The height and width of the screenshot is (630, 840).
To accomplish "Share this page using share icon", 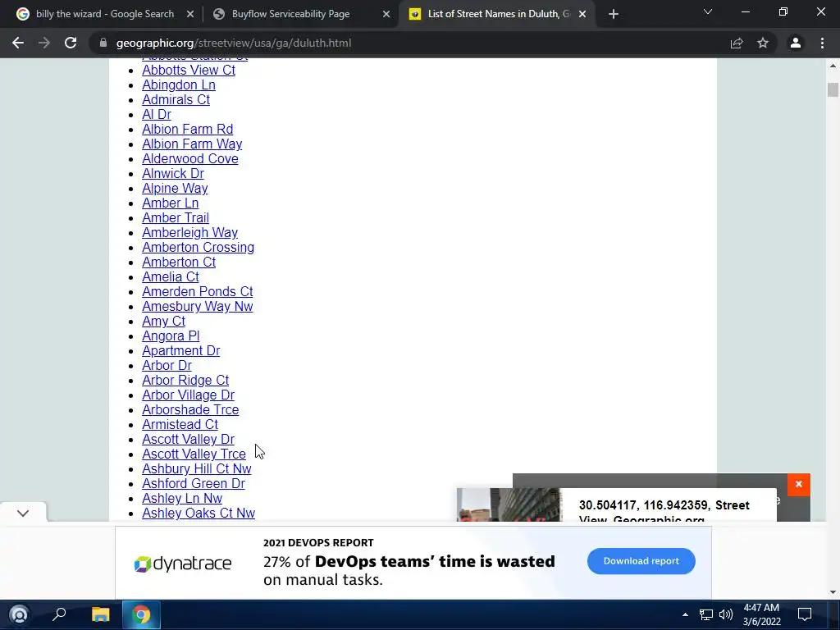I will [x=737, y=43].
